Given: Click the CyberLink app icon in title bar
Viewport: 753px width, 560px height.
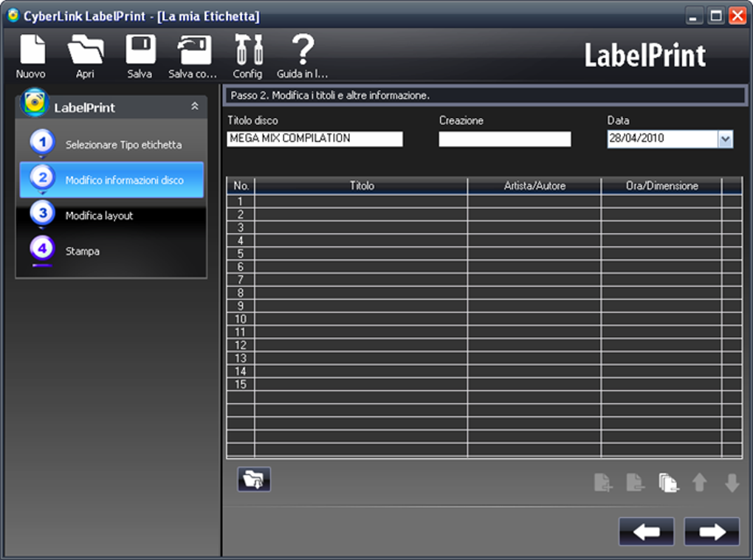Looking at the screenshot, I should click(13, 15).
